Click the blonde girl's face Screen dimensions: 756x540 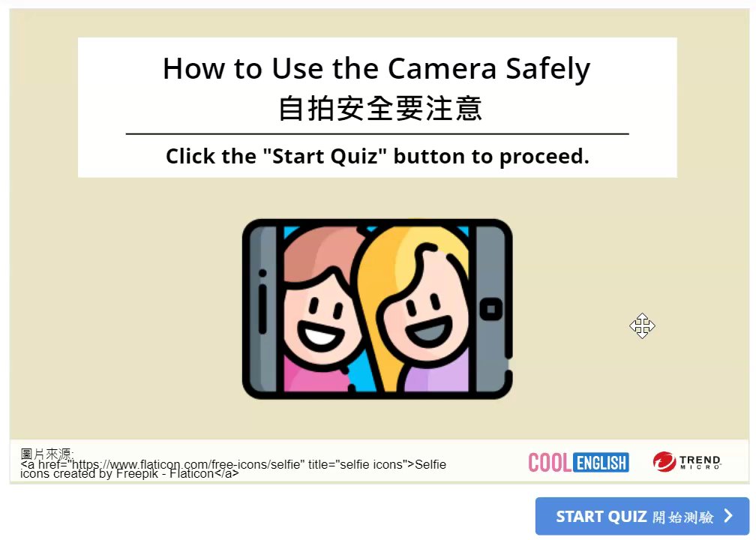pyautogui.click(x=424, y=313)
